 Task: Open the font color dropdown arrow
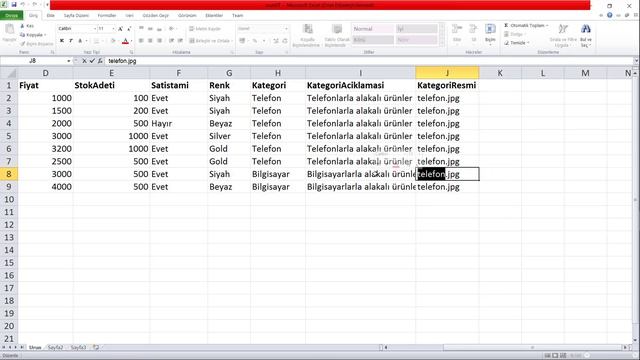click(x=131, y=41)
